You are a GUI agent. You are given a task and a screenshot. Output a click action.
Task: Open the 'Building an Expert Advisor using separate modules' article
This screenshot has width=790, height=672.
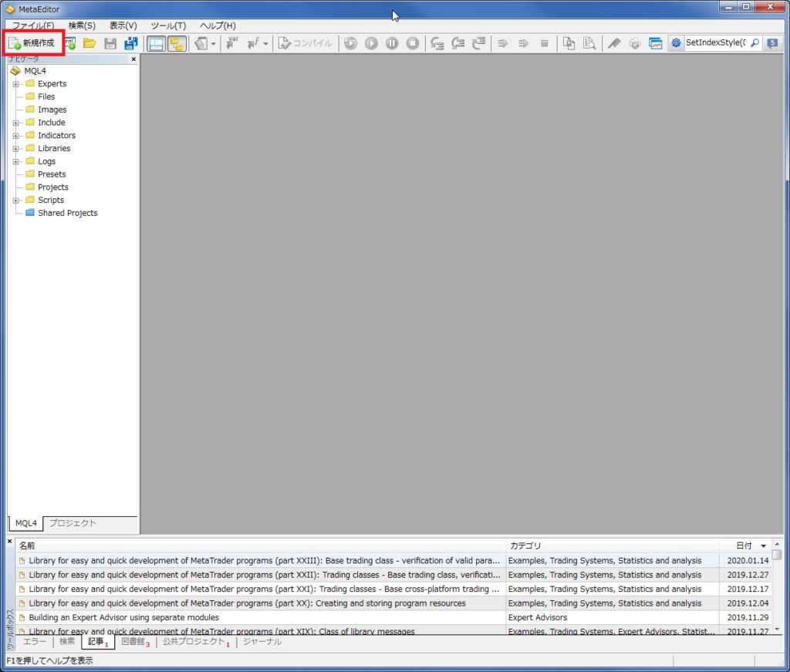point(123,617)
